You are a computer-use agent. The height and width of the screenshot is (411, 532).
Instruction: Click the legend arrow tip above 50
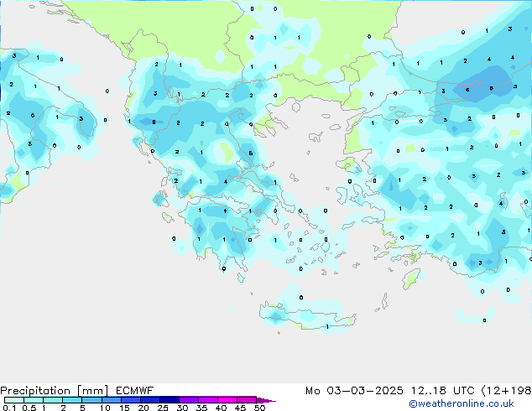coord(266,400)
